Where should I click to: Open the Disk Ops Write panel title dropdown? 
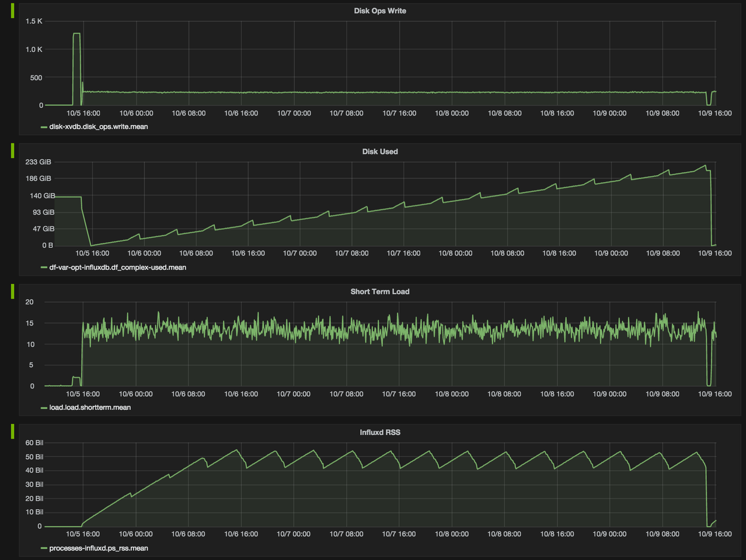[380, 10]
